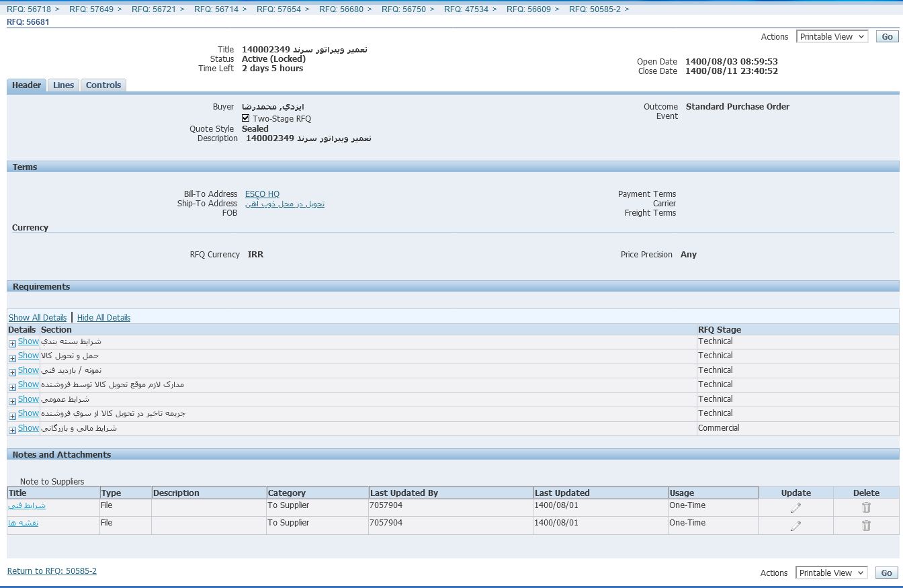This screenshot has height=588, width=903.
Task: Delete the first attachment using the trash icon
Action: click(866, 508)
